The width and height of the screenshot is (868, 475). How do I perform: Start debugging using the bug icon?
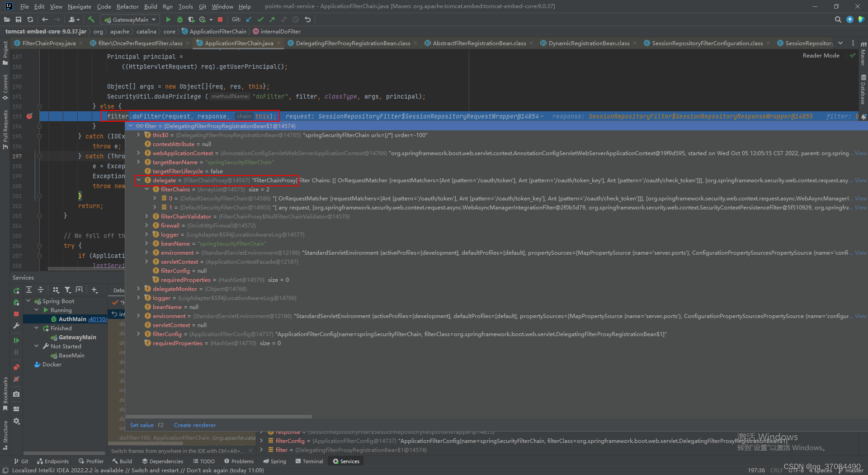(x=179, y=19)
